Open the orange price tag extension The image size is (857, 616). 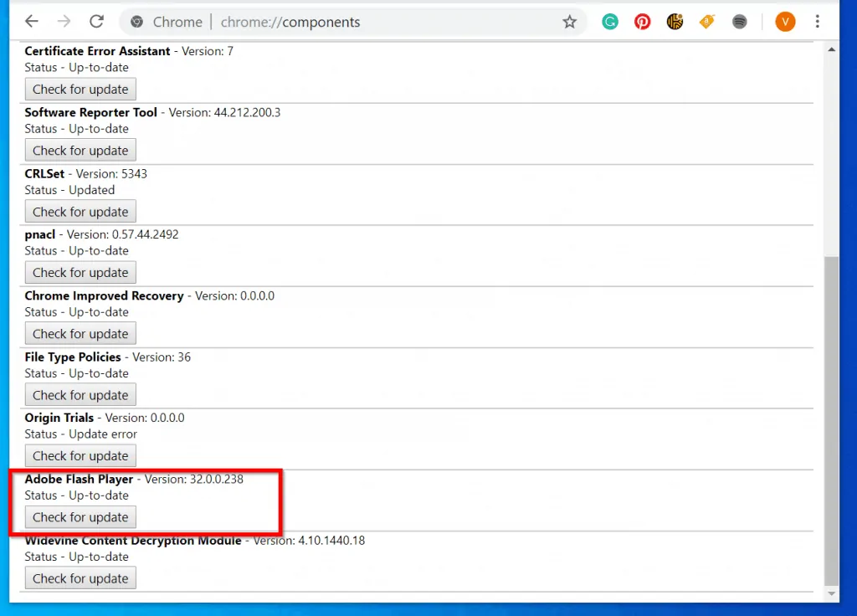707,22
